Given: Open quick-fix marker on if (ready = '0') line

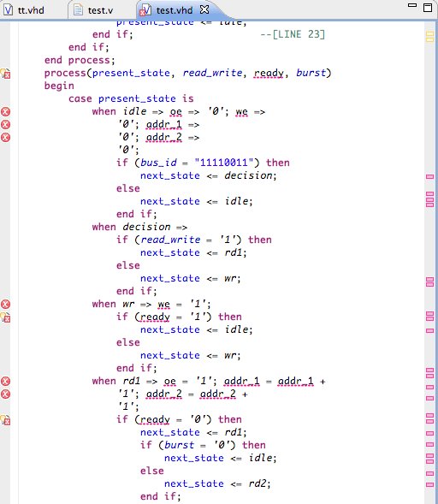Looking at the screenshot, I should tap(5, 420).
